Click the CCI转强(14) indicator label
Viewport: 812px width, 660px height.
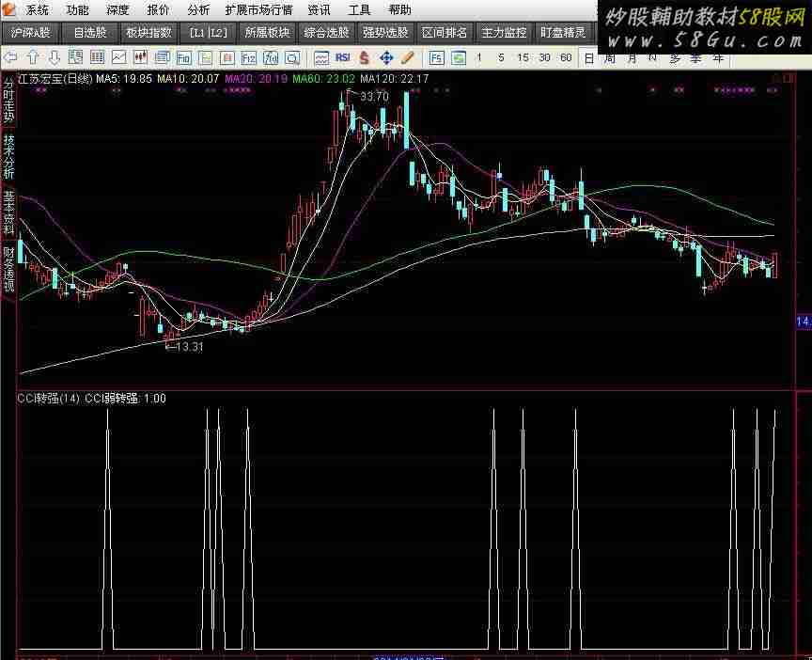pyautogui.click(x=49, y=399)
